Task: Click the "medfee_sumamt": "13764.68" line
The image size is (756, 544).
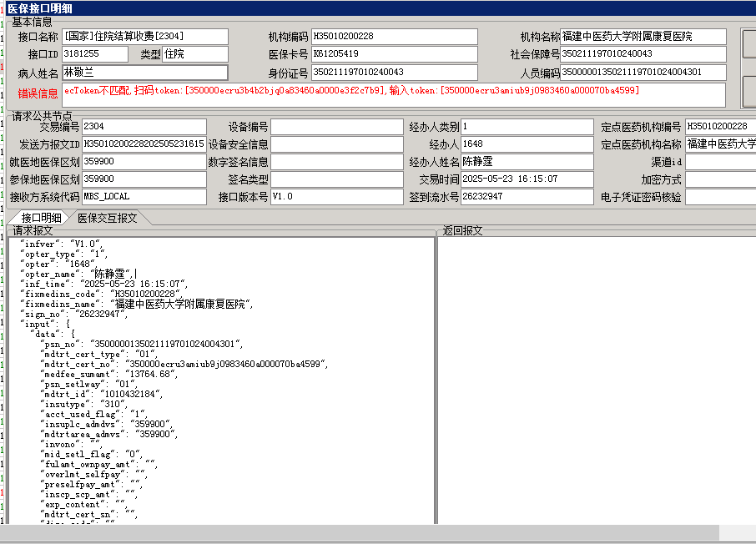Action: tap(109, 375)
